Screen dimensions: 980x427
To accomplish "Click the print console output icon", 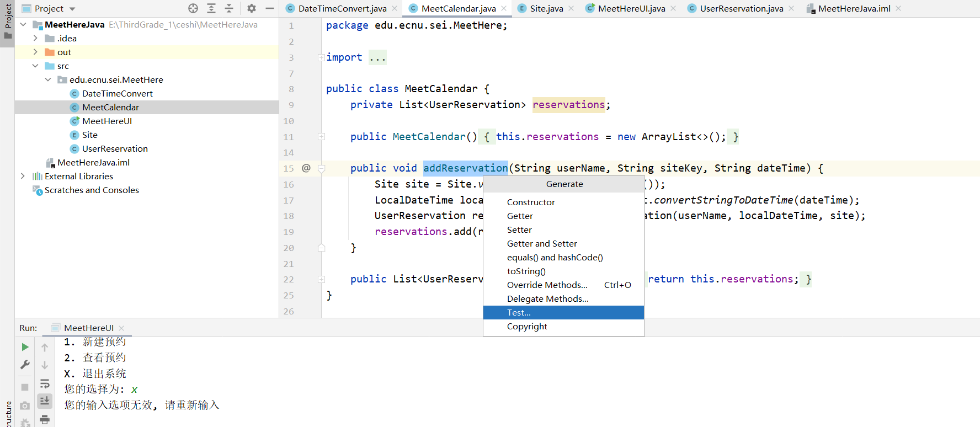I will tap(45, 419).
